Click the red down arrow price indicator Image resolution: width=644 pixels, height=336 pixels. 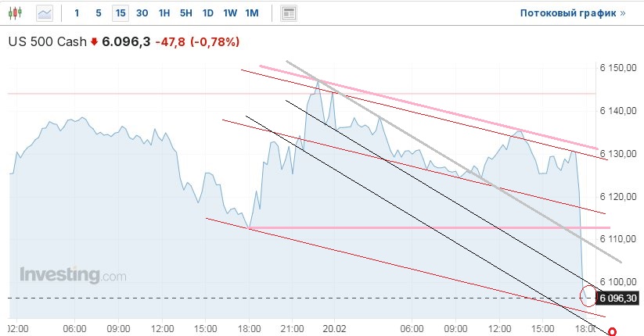[94, 42]
